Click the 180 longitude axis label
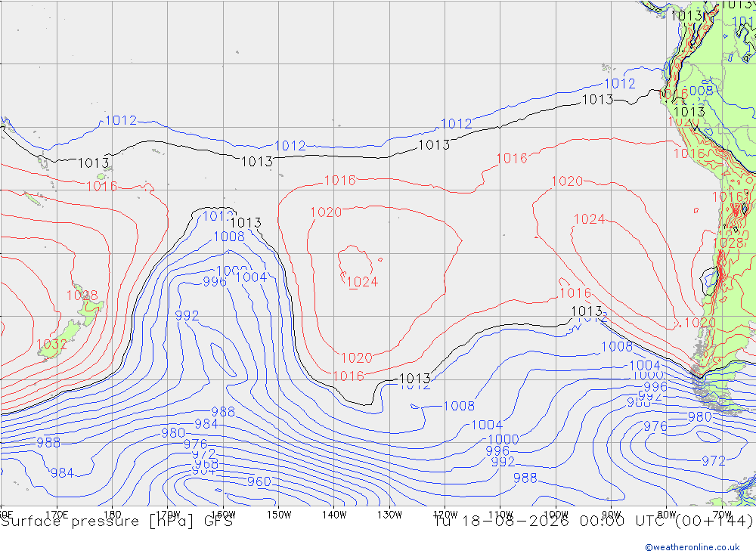This screenshot has width=756, height=554. click(x=113, y=514)
